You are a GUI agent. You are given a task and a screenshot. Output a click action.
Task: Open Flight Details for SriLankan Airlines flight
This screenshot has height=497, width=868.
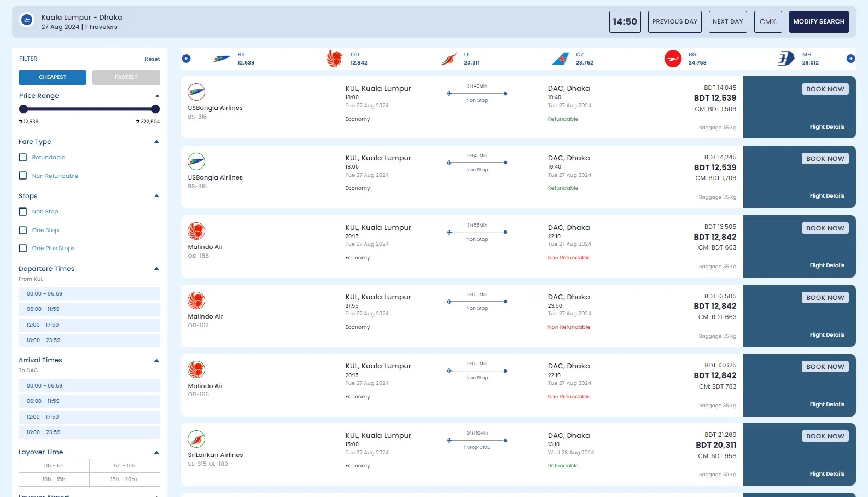pyautogui.click(x=827, y=474)
